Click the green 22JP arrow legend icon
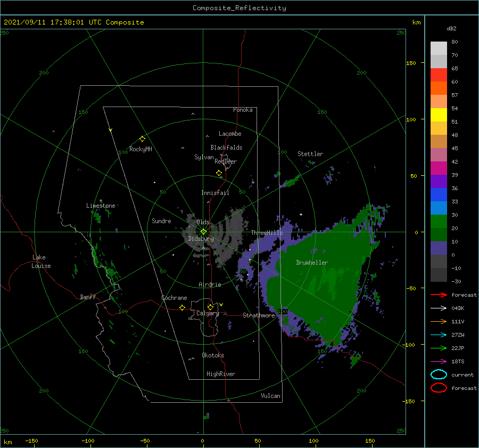 439,348
